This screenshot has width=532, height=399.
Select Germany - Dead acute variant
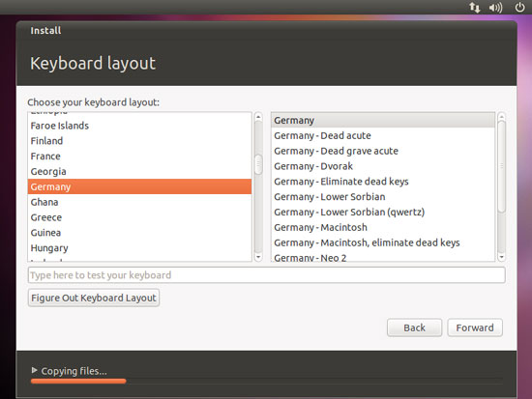tap(383, 135)
